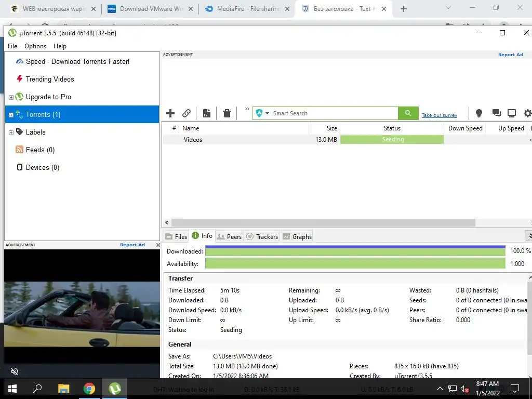The image size is (532, 399).
Task: Click the remote monitor icon in toolbar
Action: 512,113
